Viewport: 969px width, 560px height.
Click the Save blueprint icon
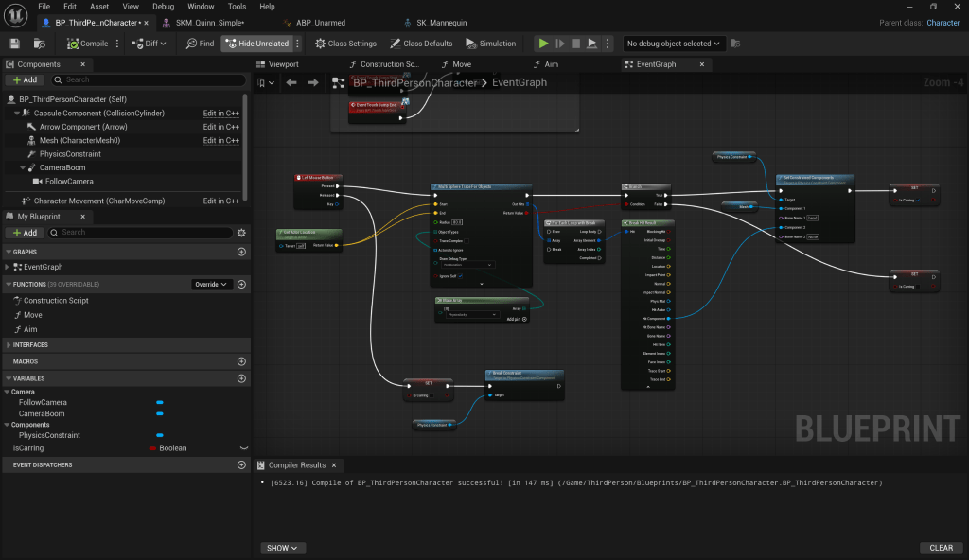tap(14, 44)
